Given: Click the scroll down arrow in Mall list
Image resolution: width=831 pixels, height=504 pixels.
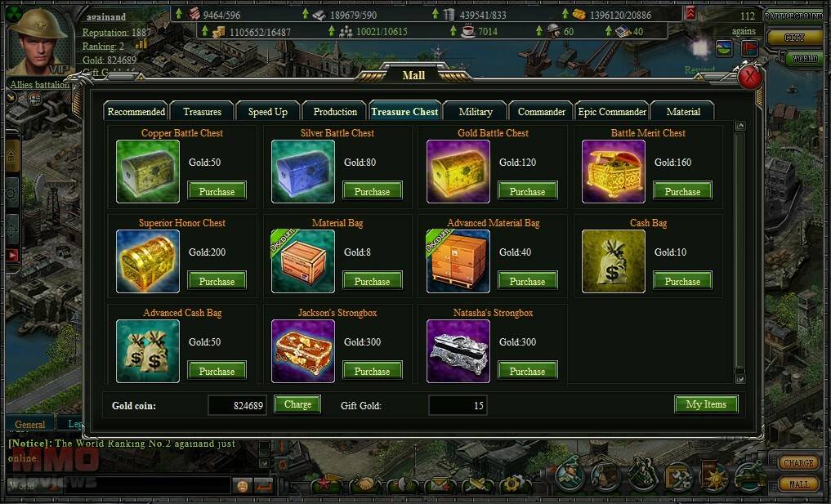Looking at the screenshot, I should (x=740, y=378).
